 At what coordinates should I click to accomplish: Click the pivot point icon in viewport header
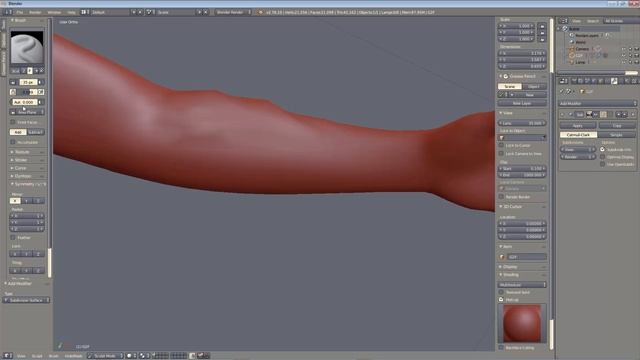point(144,356)
